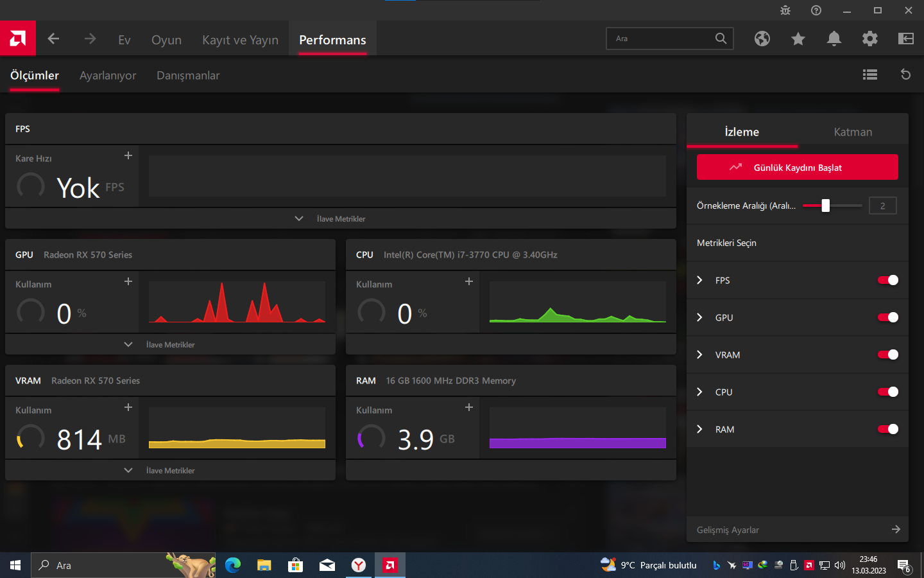
Task: Open Gelişmiş Ayarlar link
Action: [x=798, y=530]
